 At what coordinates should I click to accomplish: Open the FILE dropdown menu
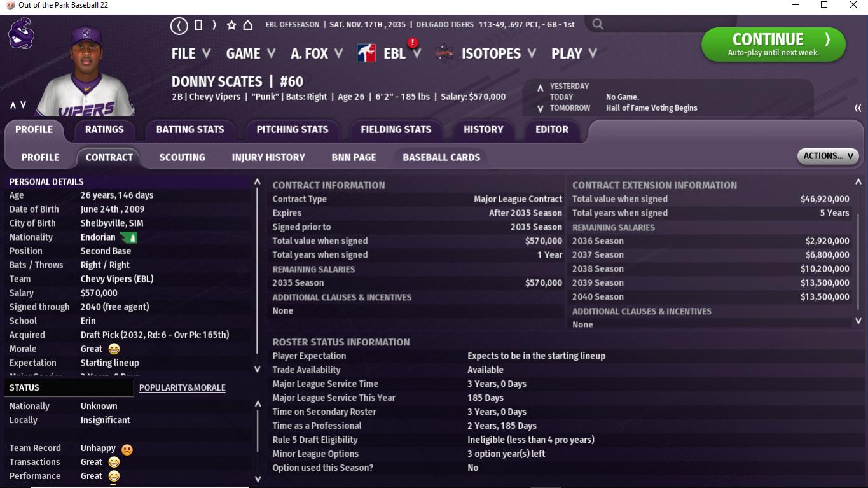pos(190,53)
